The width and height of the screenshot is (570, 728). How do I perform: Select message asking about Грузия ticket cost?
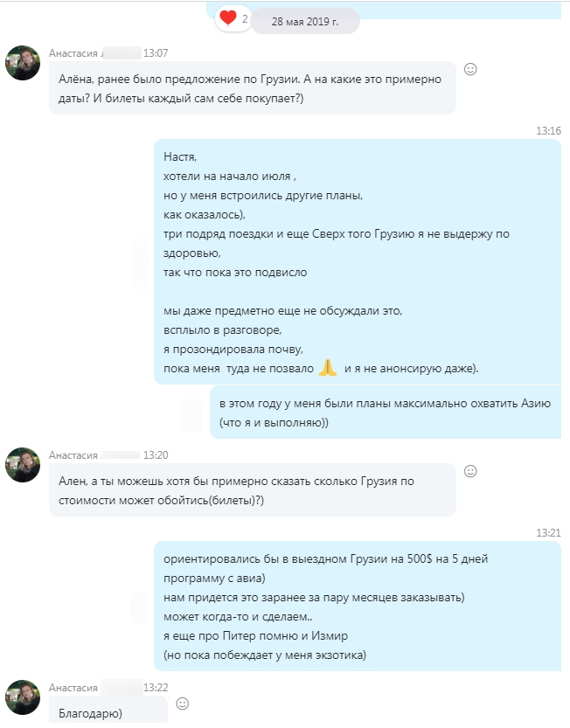coord(253,489)
